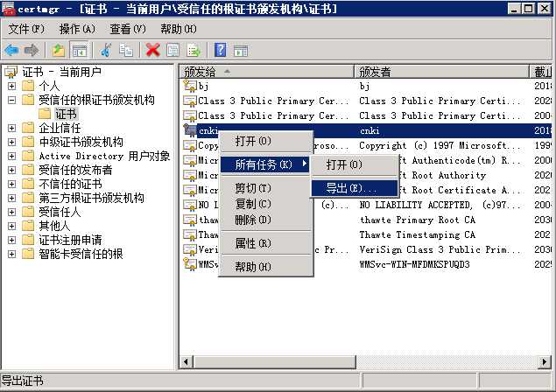556x392 pixels.
Task: Open the 文件(F) menu
Action: tap(26, 29)
